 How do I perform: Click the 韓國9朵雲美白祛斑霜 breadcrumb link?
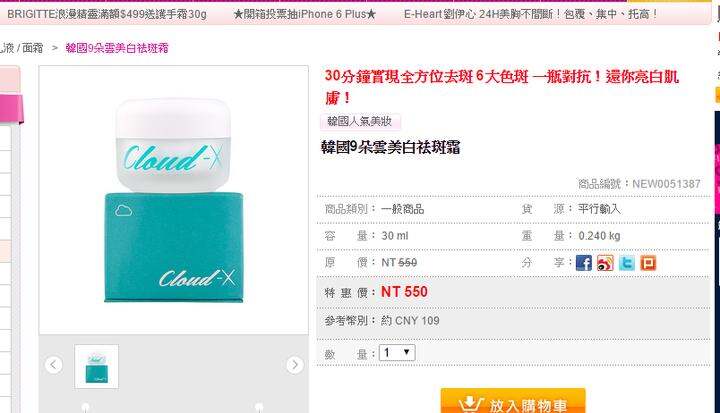[117, 48]
